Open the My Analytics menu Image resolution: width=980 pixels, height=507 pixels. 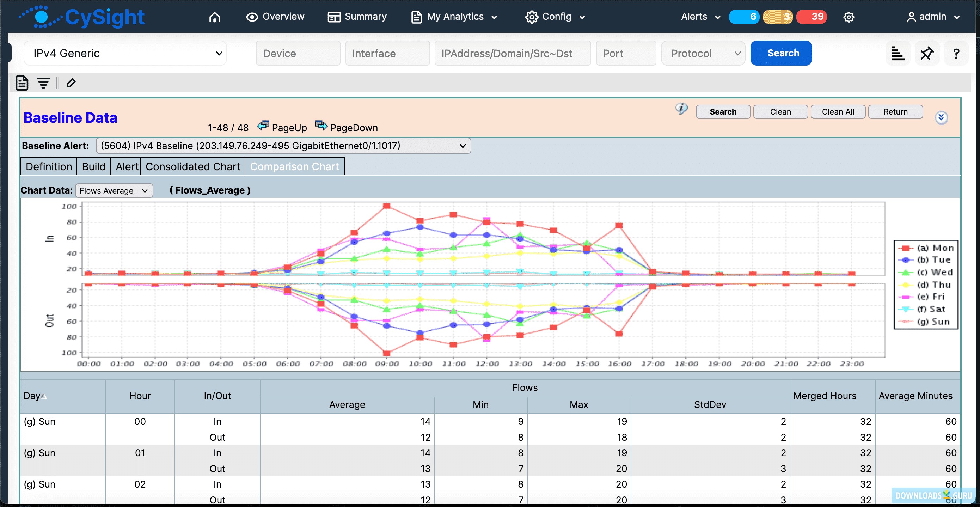[454, 17]
